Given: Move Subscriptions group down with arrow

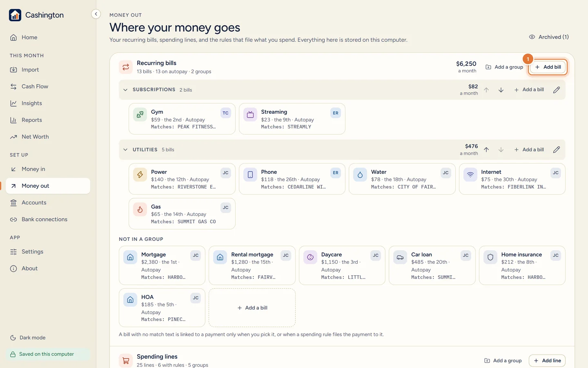Looking at the screenshot, I should (x=501, y=90).
